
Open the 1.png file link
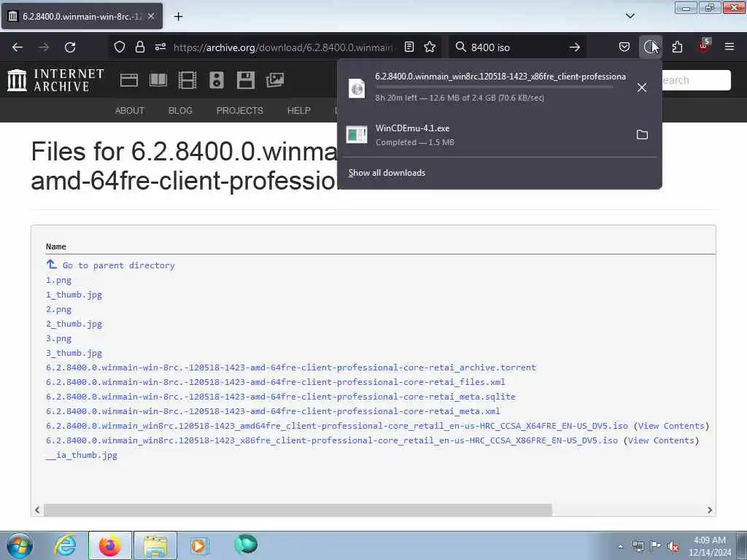pos(58,280)
